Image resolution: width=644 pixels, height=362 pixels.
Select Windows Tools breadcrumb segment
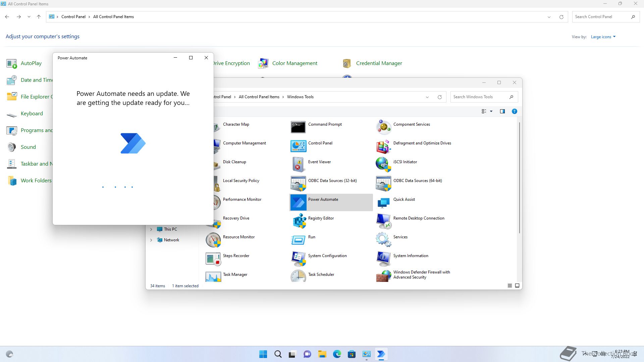pyautogui.click(x=300, y=97)
